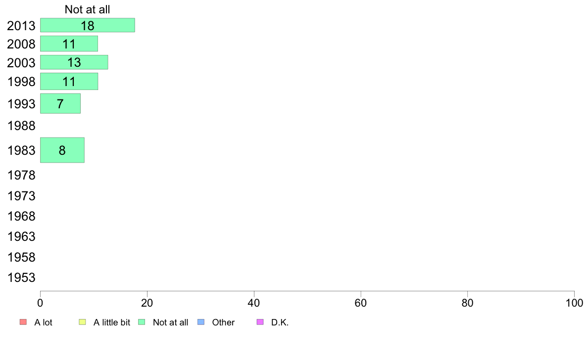
Task: Click the red 'A lot' legend swatch
Action: [x=23, y=322]
